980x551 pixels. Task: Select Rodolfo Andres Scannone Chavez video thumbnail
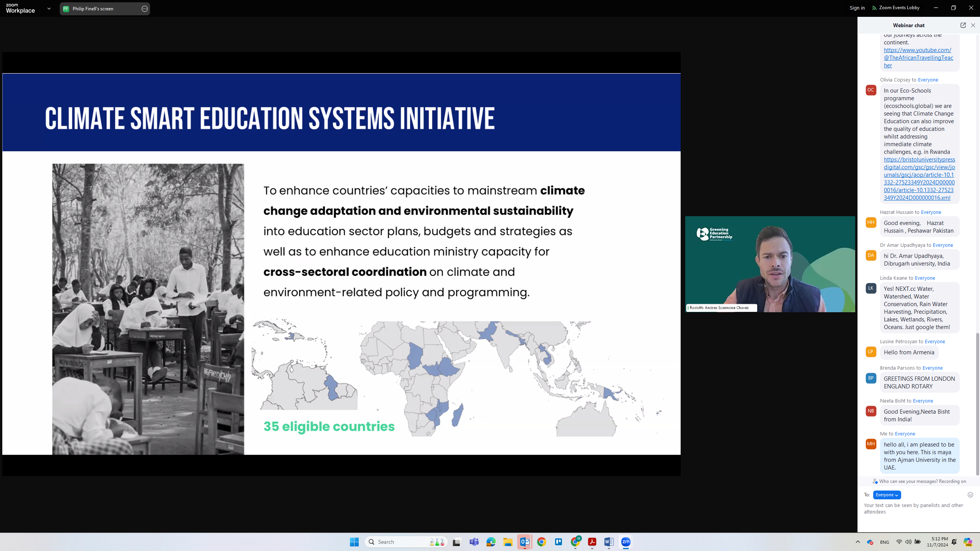(x=770, y=264)
